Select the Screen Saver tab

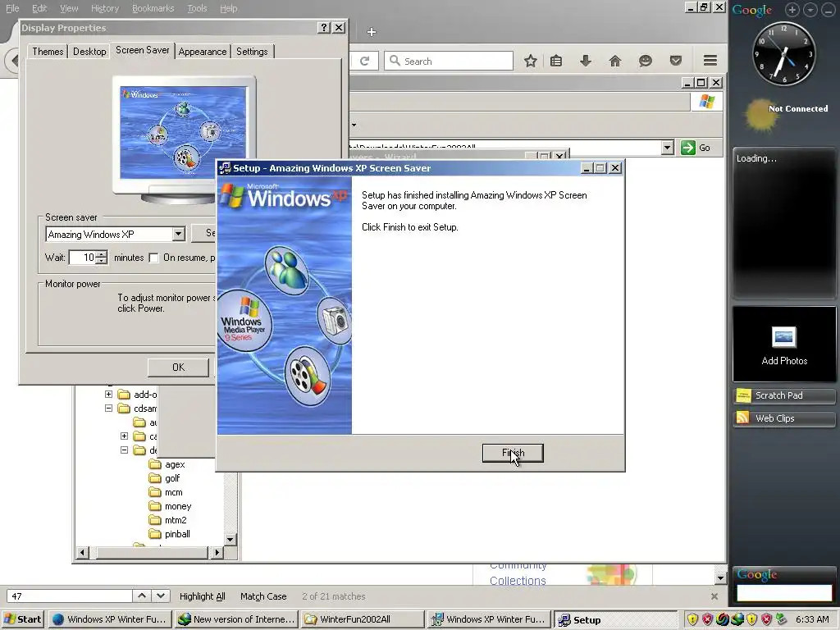(x=143, y=50)
